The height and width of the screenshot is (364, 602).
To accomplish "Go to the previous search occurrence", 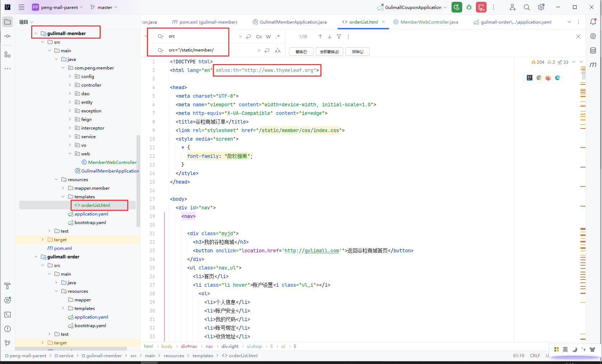I will (320, 37).
